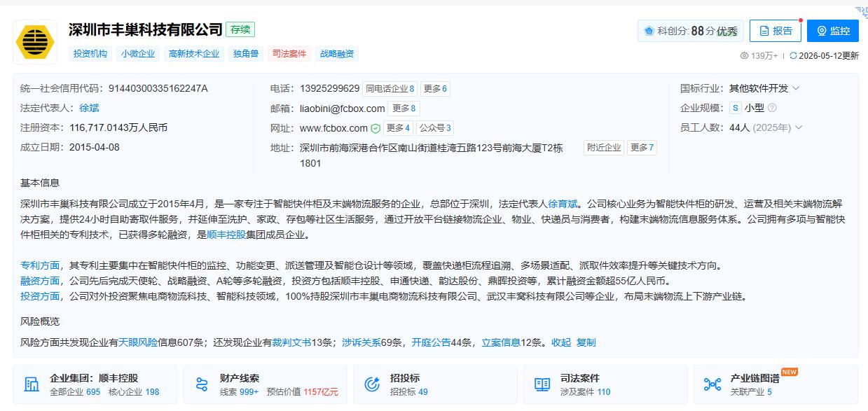
Task: Open the 投资方面 link
Action: [x=40, y=296]
